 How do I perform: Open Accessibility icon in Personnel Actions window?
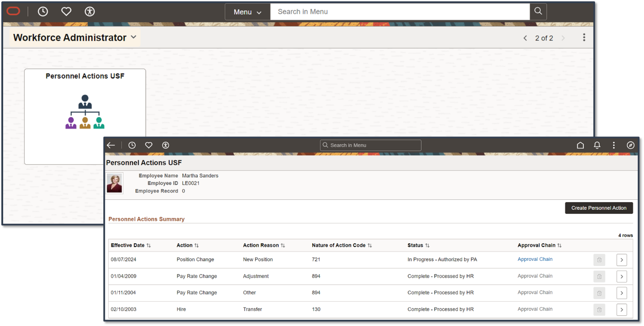[x=166, y=145]
